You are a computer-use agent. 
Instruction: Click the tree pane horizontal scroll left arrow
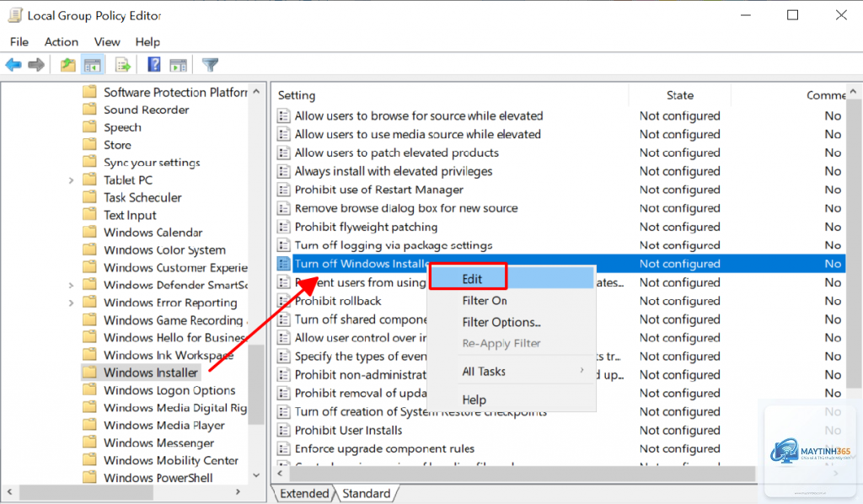(9, 491)
